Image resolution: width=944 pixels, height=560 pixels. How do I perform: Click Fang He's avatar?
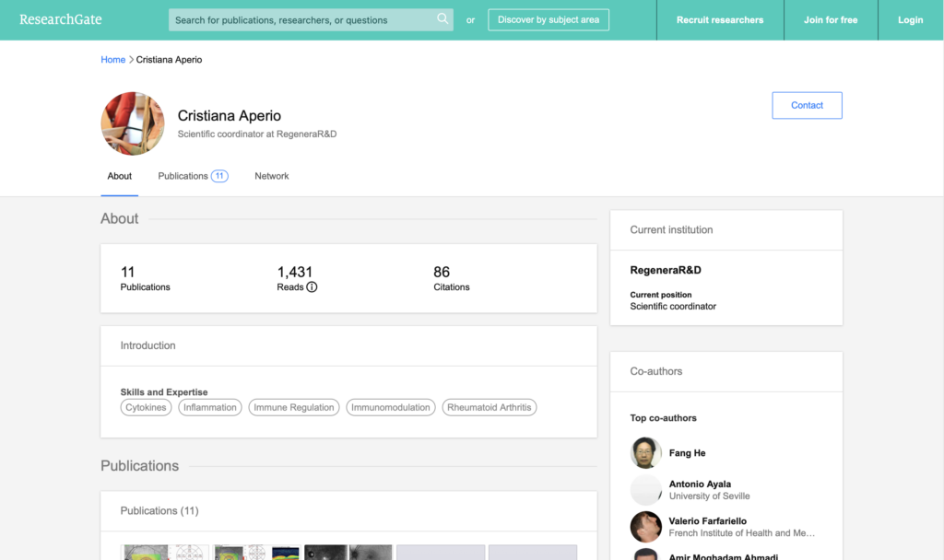pyautogui.click(x=645, y=452)
